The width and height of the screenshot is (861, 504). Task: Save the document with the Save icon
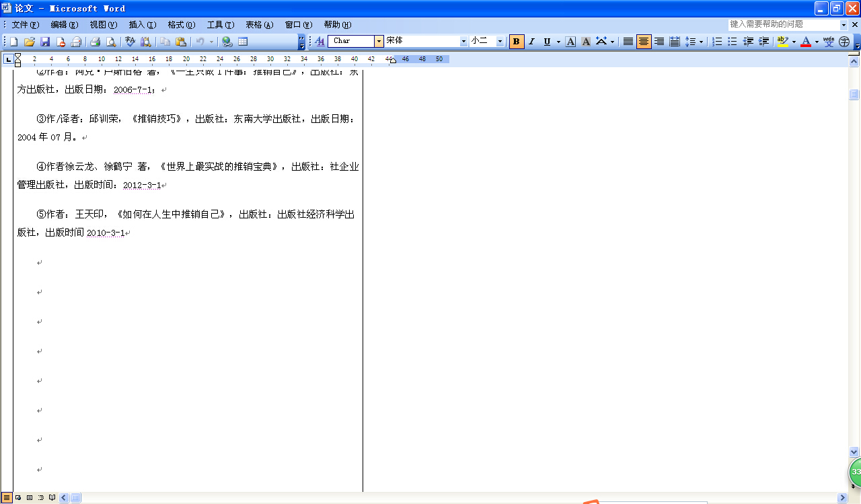click(46, 42)
